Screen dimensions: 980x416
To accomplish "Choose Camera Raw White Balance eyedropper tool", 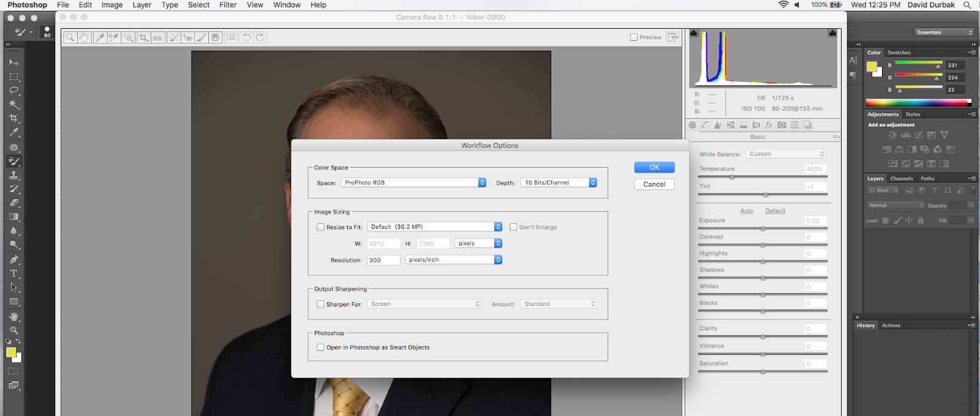I will click(100, 37).
